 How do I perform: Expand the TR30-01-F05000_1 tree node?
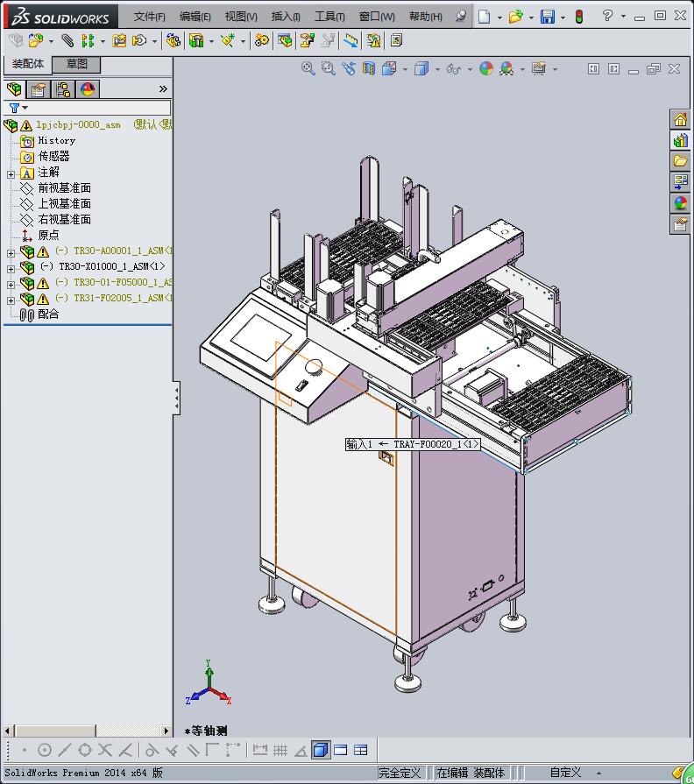pos(11,285)
